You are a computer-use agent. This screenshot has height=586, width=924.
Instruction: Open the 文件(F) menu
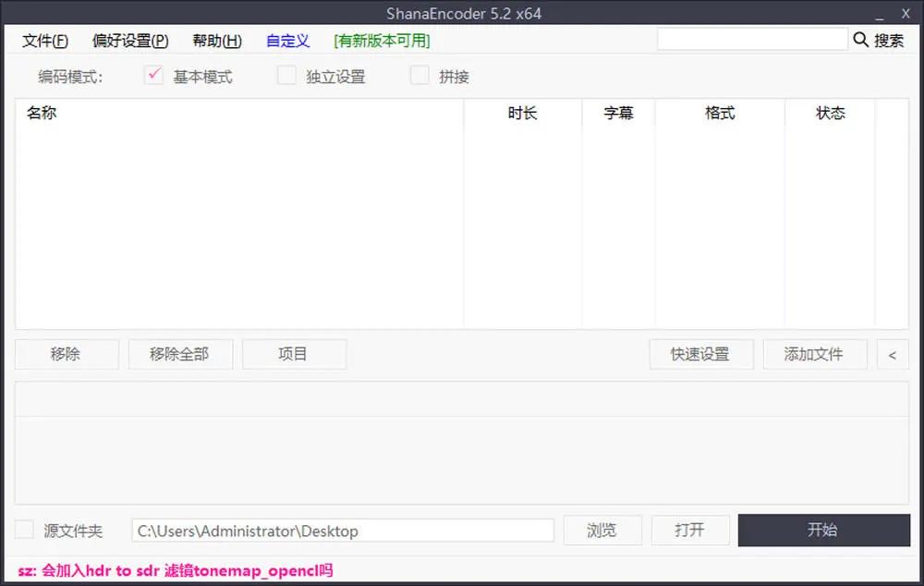(x=45, y=41)
